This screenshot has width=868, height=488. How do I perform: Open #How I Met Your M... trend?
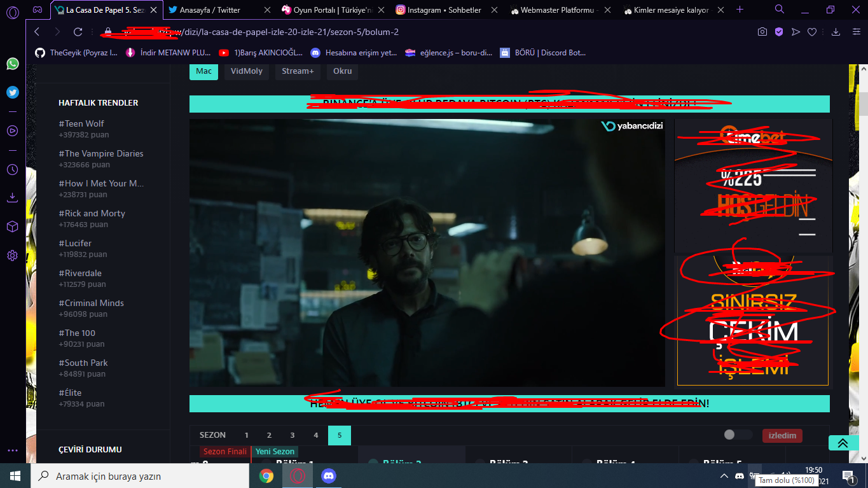click(x=101, y=183)
